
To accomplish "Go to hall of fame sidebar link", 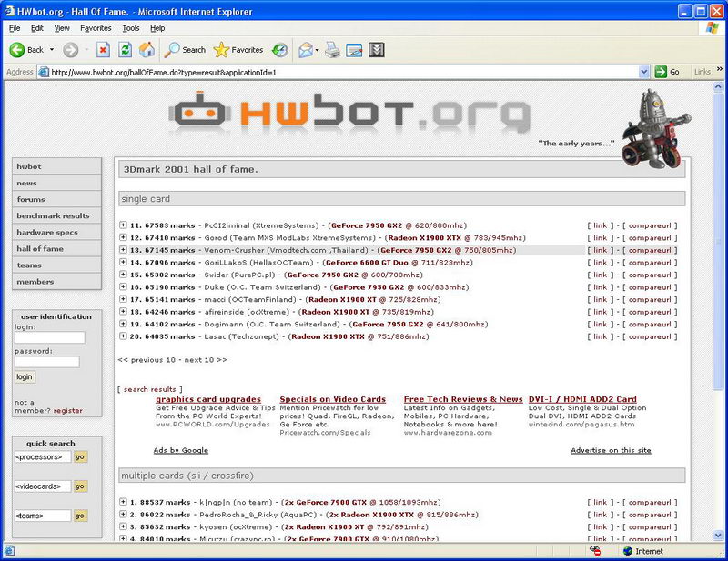I will [x=56, y=249].
